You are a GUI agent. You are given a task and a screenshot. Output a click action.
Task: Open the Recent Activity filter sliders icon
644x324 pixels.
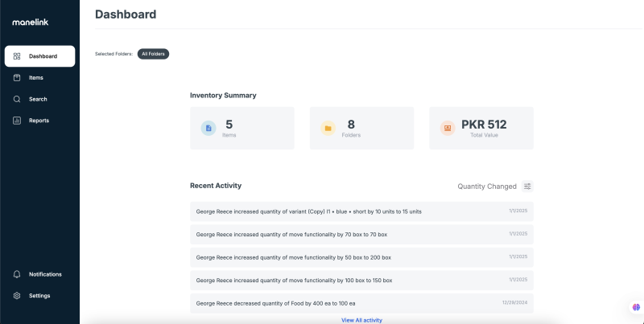pyautogui.click(x=527, y=187)
